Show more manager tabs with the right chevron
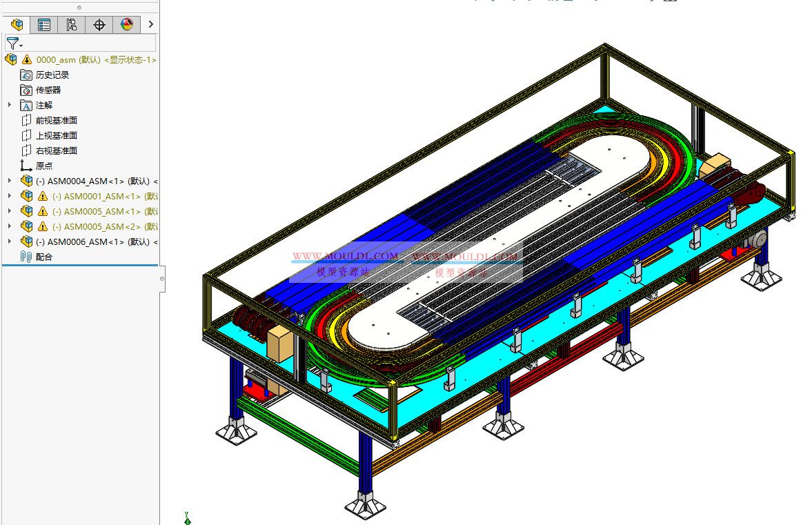 [151, 25]
